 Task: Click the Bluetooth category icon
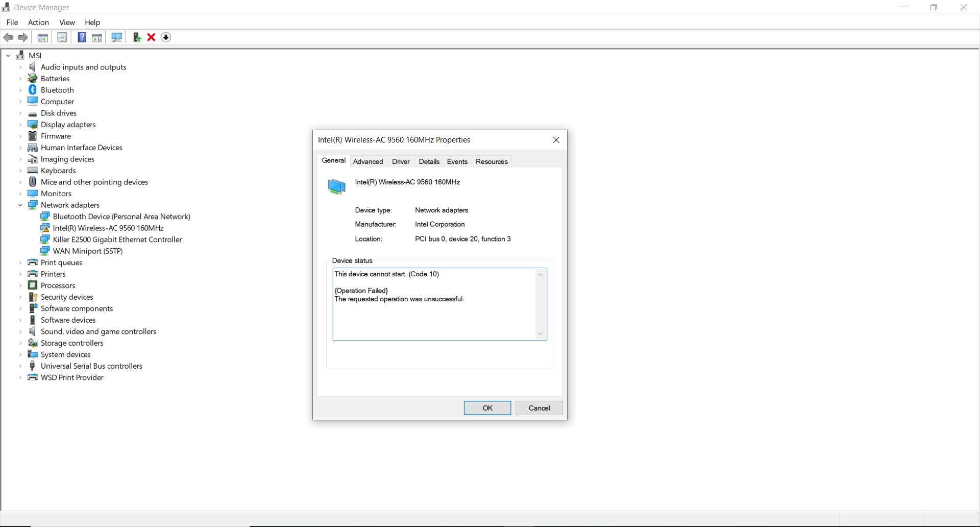(x=33, y=90)
